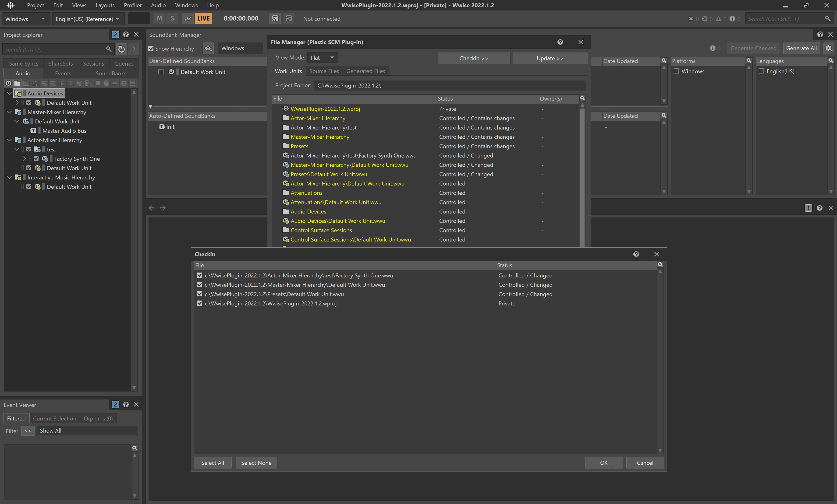Click OK in the Checkin dialog
837x504 pixels.
pyautogui.click(x=603, y=463)
